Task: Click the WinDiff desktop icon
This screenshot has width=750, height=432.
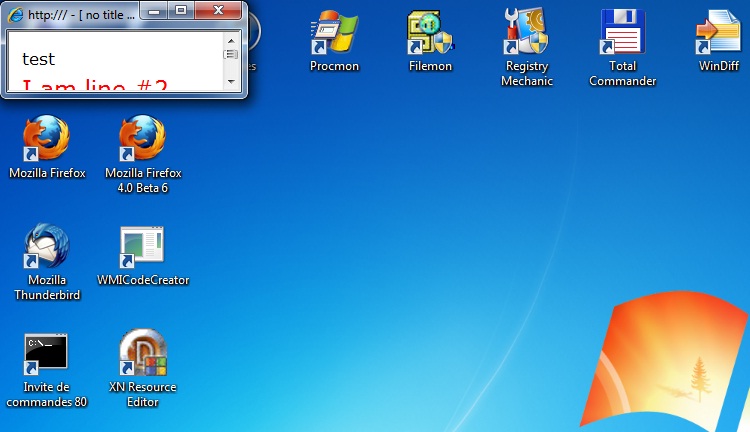Action: point(717,35)
